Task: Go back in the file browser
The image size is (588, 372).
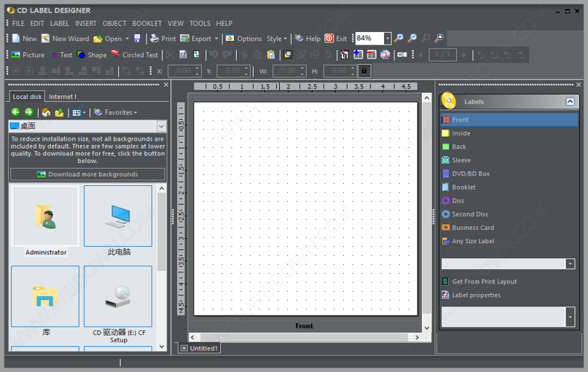Action: coord(16,112)
